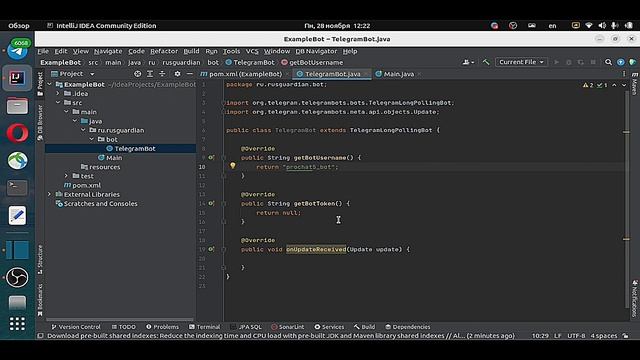Open the Files manager from the dock
Image resolution: width=640 pixels, height=360 pixels.
(17, 105)
